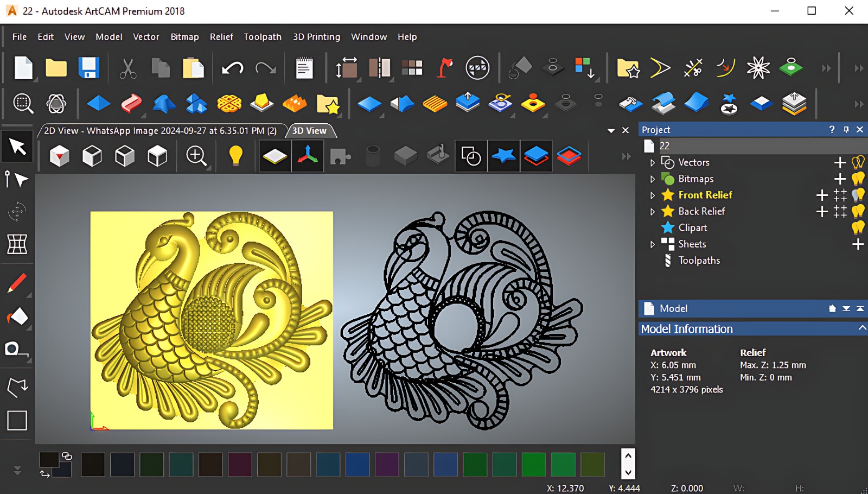Click the Cut scissors icon

tap(128, 68)
